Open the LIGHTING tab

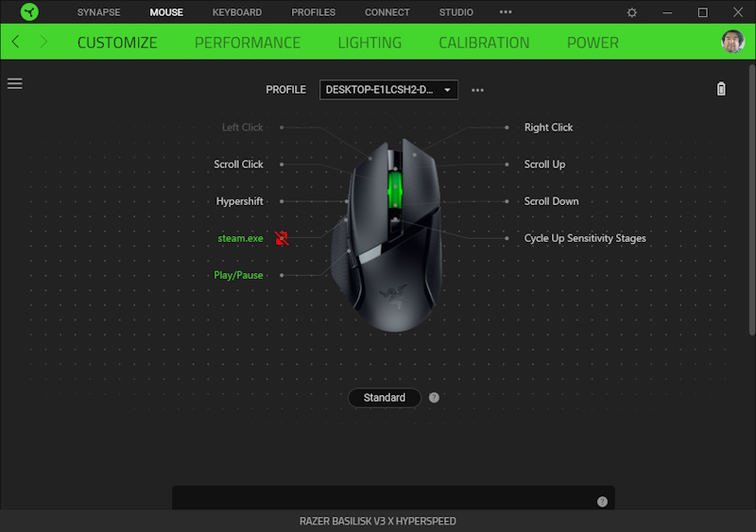click(x=369, y=43)
